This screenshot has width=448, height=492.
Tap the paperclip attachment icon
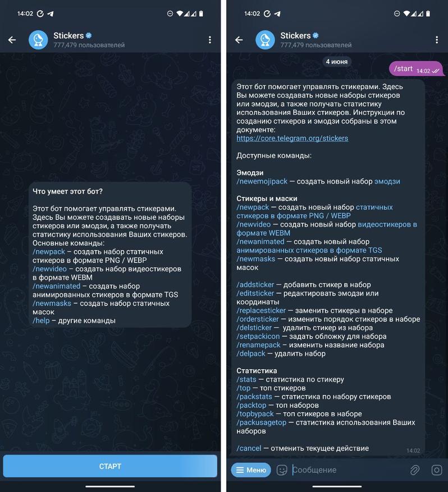point(415,470)
